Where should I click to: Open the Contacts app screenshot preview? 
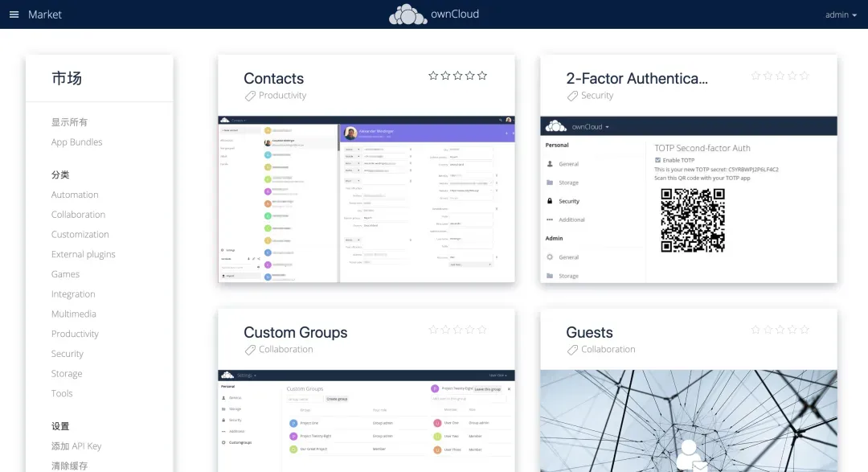(x=366, y=199)
